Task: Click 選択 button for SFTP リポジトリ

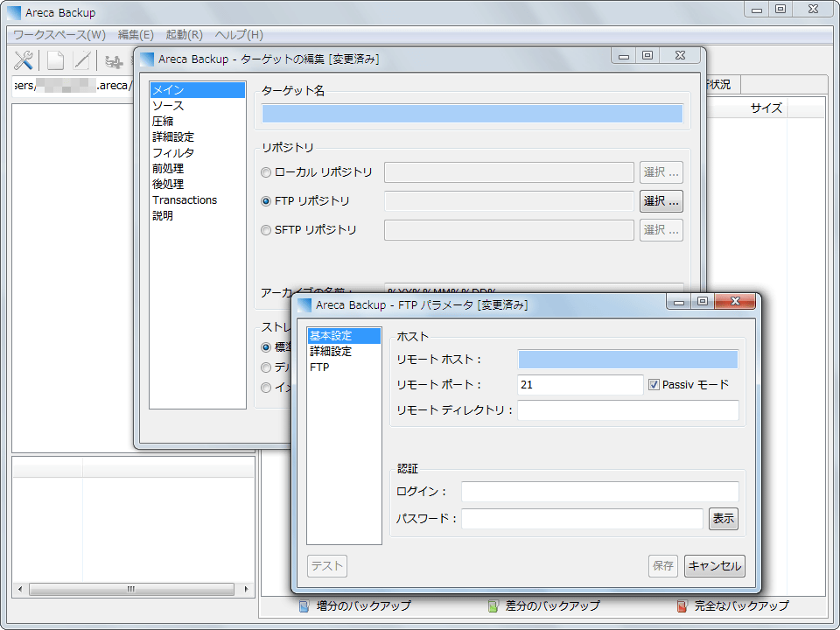Action: [661, 230]
